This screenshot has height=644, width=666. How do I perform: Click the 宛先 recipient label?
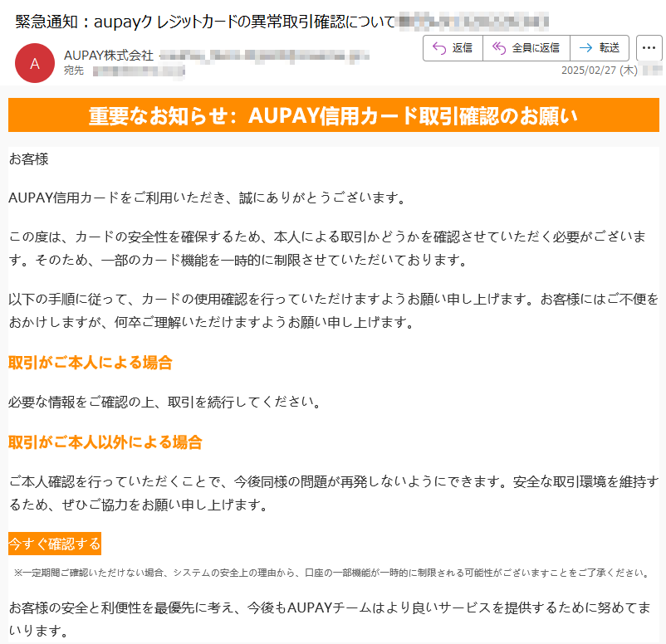74,71
